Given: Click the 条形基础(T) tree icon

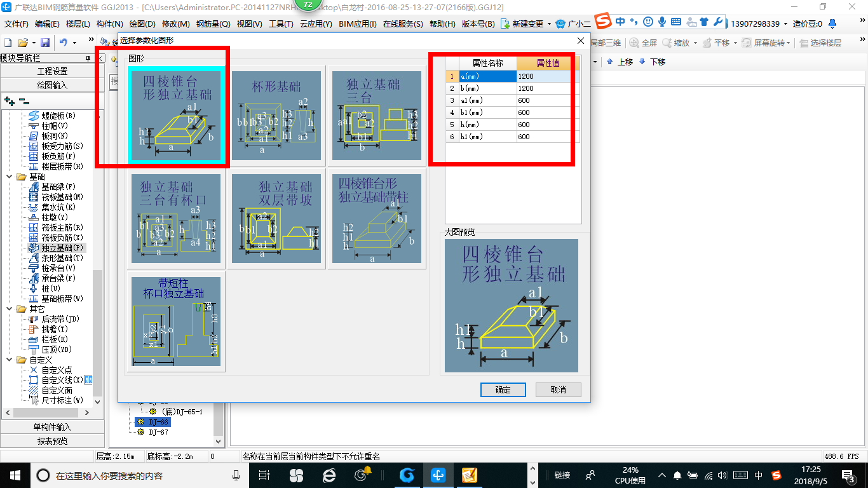Looking at the screenshot, I should [34, 258].
